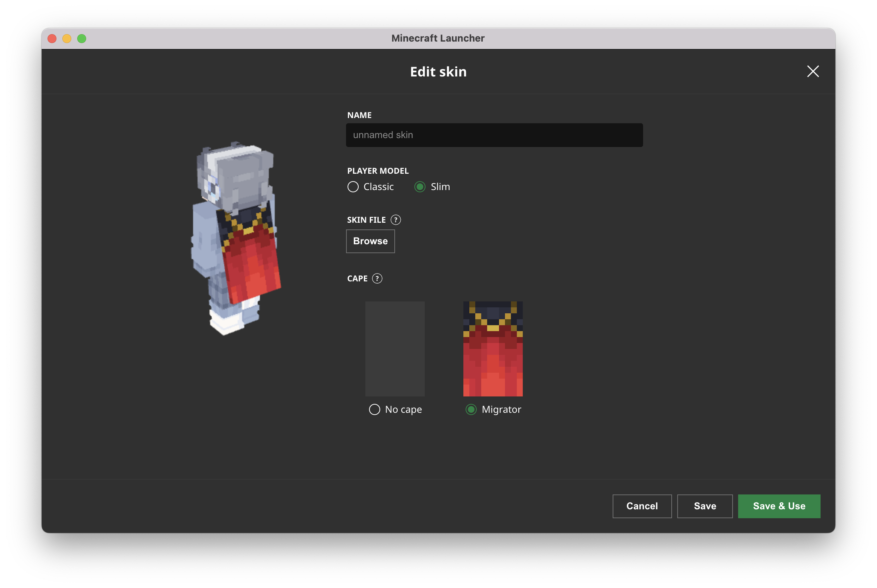Click the red macOS close window button
The width and height of the screenshot is (877, 588).
coord(52,39)
